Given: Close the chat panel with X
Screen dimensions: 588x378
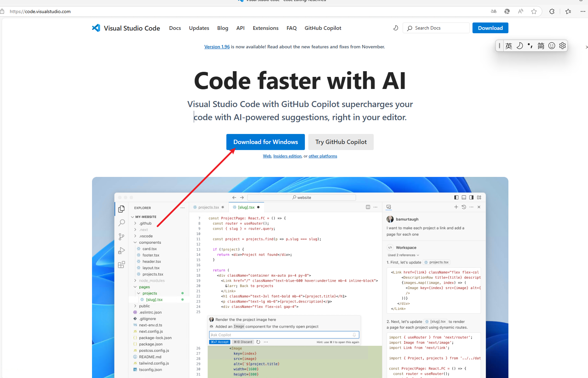Looking at the screenshot, I should pos(479,207).
